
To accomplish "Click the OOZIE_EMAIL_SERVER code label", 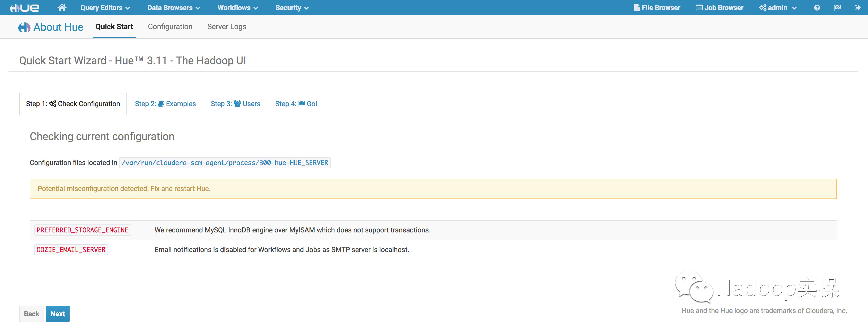I will click(x=71, y=249).
